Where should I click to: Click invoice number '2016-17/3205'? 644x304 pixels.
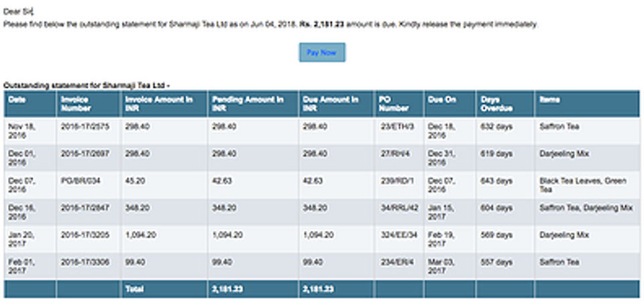tap(85, 236)
